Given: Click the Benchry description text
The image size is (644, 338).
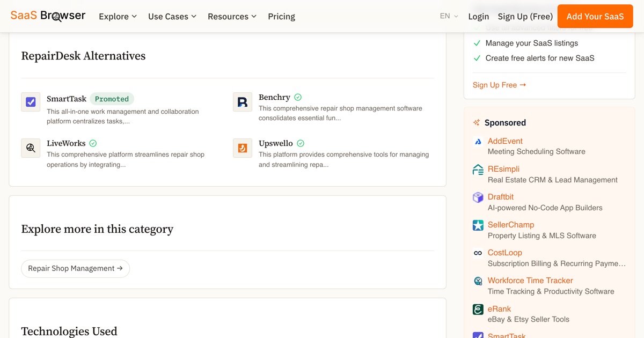Looking at the screenshot, I should (340, 113).
